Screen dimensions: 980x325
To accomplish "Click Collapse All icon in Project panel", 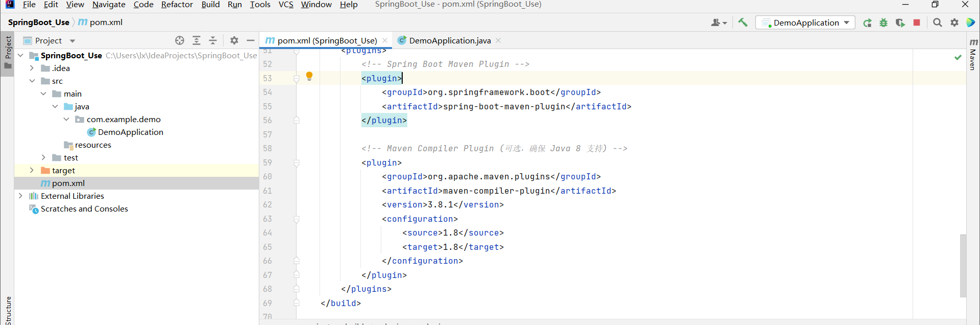I will pos(213,40).
